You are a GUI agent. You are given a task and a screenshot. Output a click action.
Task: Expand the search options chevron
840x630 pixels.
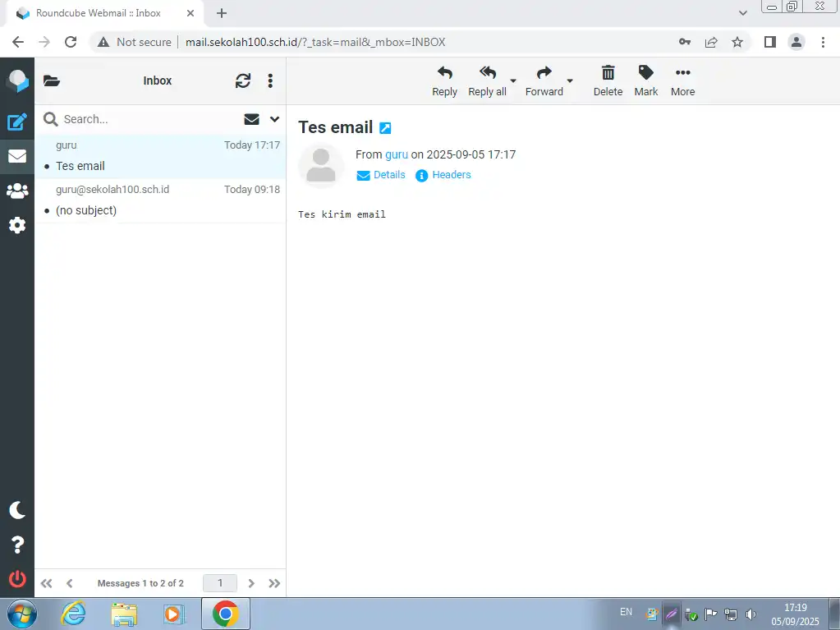pos(274,119)
